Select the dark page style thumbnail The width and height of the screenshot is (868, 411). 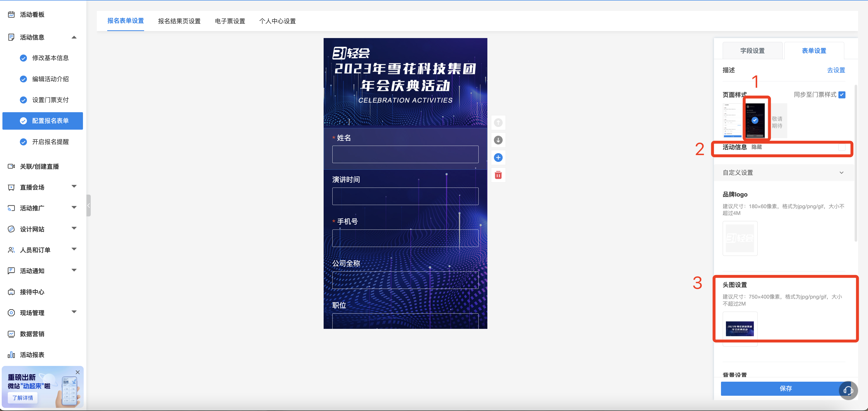755,120
